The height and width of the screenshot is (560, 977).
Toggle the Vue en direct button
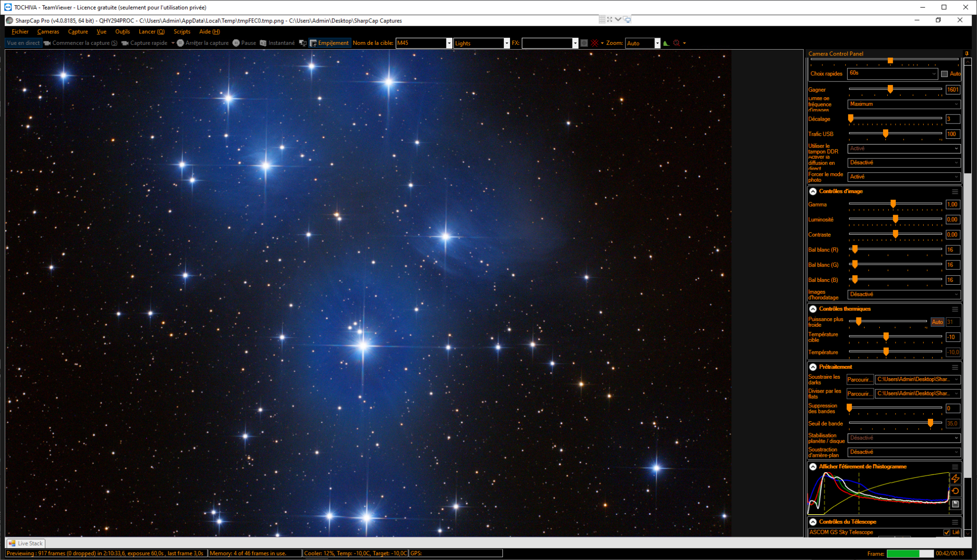(23, 43)
